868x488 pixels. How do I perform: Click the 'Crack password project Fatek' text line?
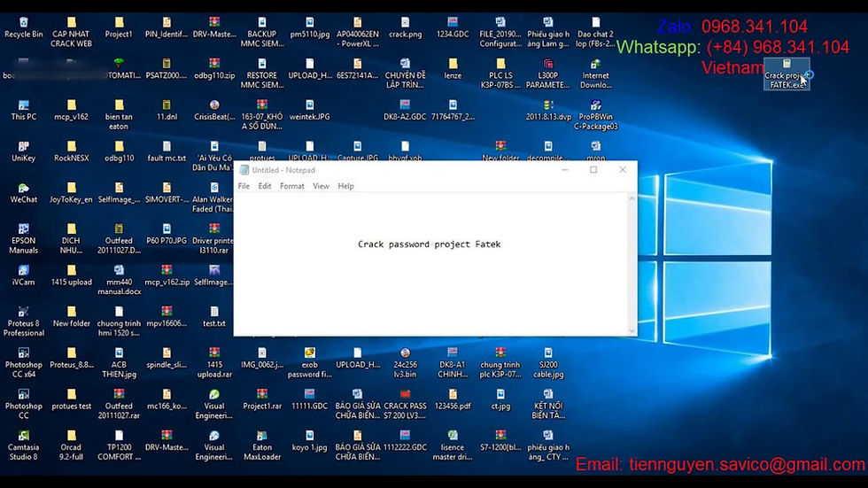(429, 244)
